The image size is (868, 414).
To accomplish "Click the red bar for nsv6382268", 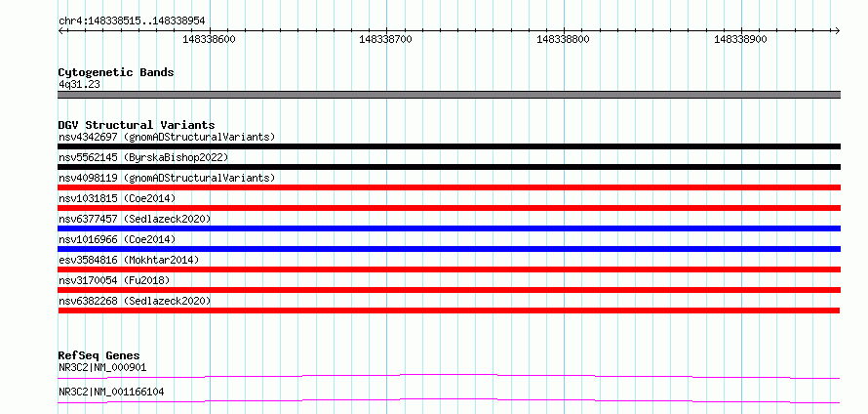I will pyautogui.click(x=449, y=310).
